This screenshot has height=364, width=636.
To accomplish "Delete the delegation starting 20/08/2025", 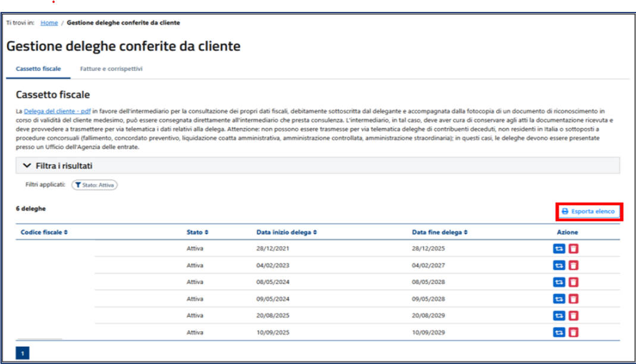I will [x=573, y=315].
